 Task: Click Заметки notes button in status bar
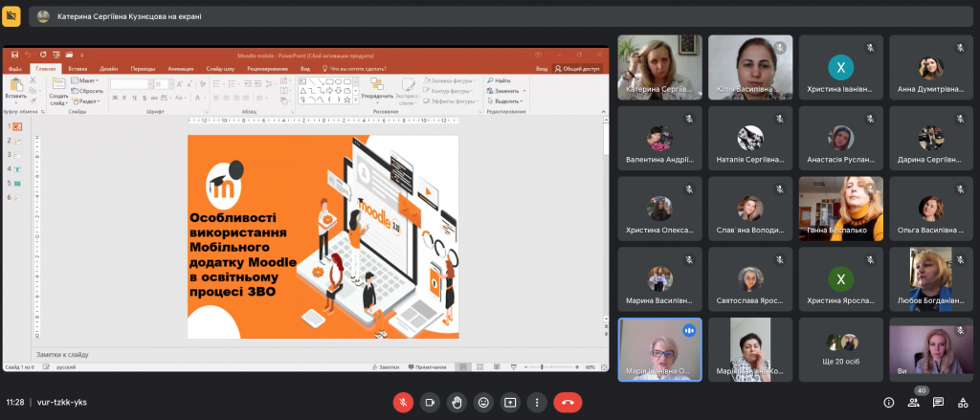(x=386, y=367)
